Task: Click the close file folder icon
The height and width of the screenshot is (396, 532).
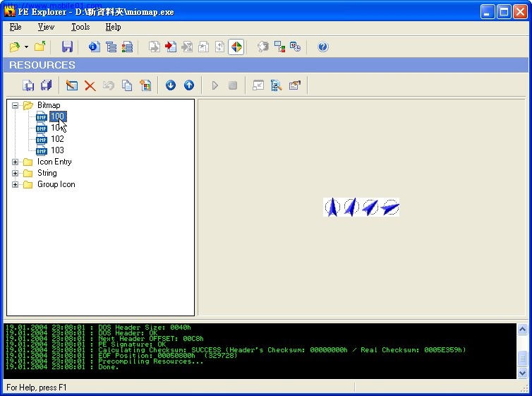Action: pos(40,47)
